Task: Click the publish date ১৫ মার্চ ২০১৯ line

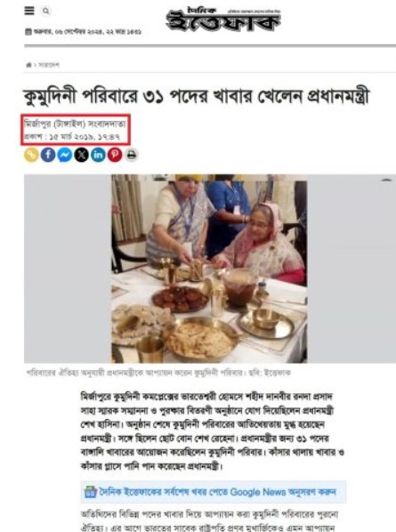Action: (x=72, y=137)
